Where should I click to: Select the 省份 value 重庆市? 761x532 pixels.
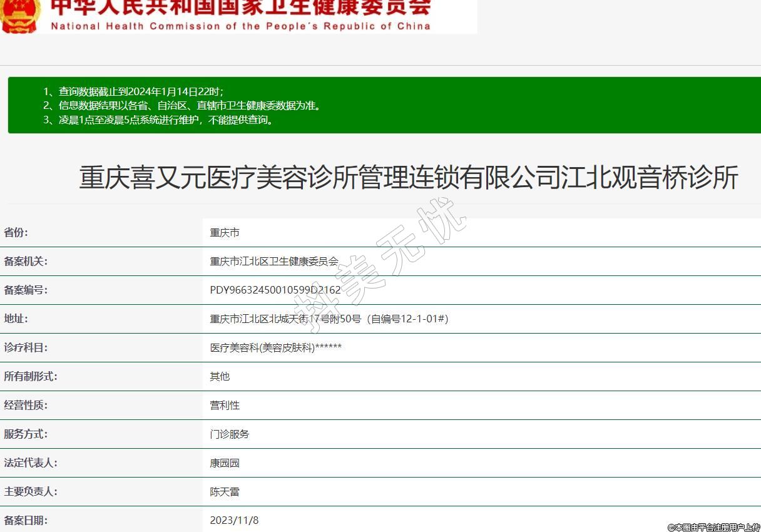(225, 233)
